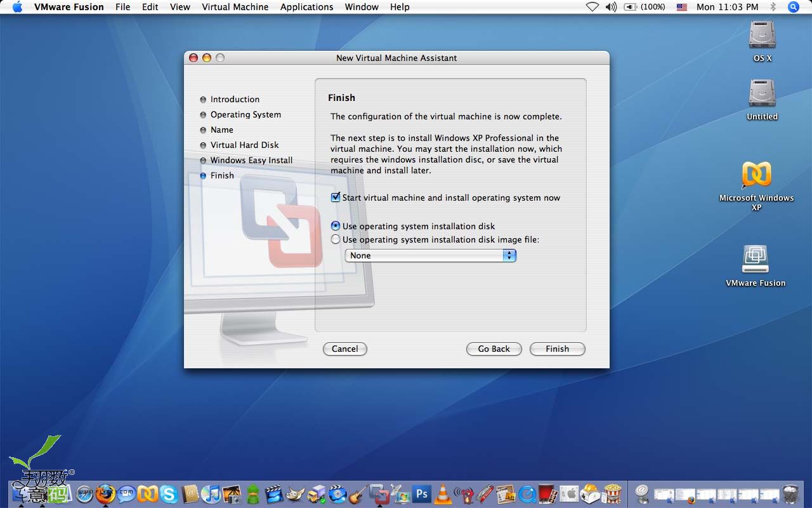Open the Apple menu
Screen dimensions: 812x508
17,7
